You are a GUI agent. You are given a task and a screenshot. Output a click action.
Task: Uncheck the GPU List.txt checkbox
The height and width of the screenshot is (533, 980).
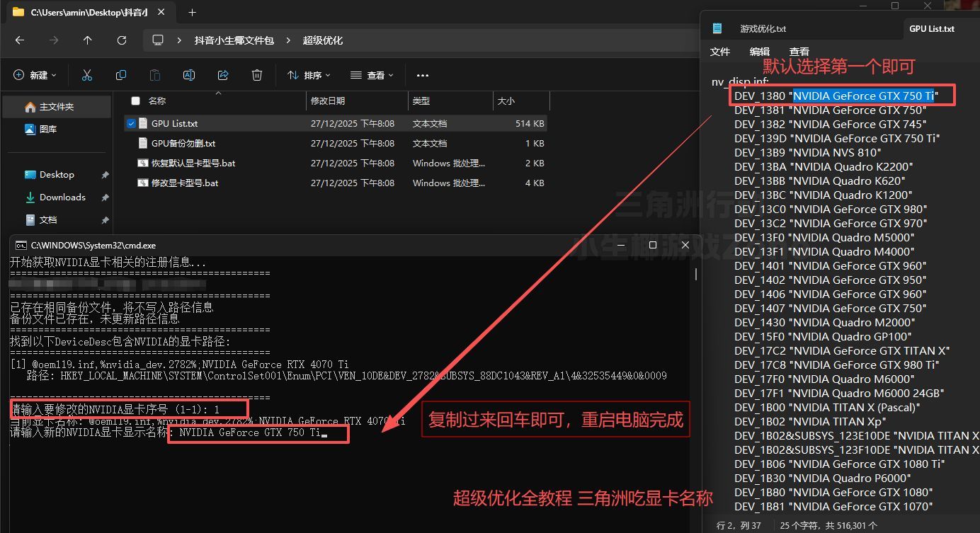131,123
